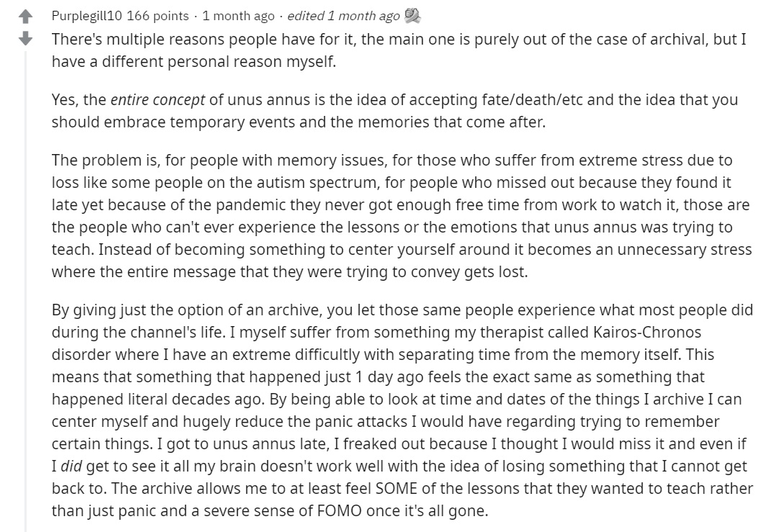Open the Purplegill10 user profile
775x532 pixels.
coord(86,17)
